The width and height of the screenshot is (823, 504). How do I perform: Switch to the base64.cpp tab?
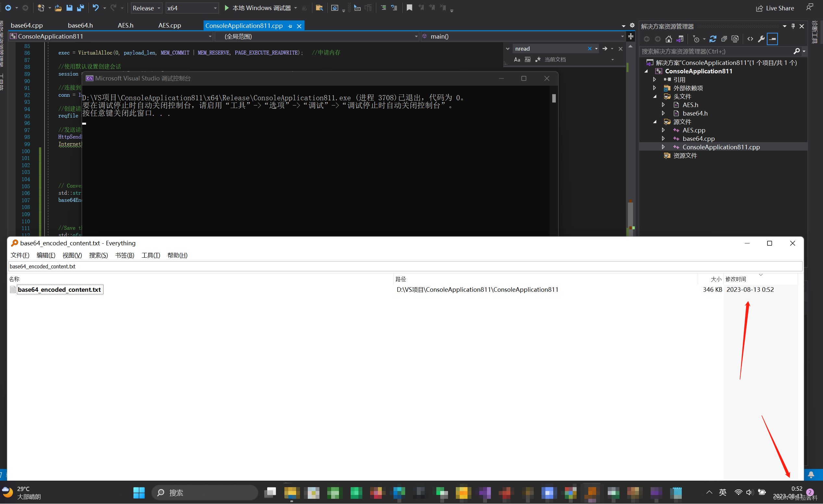tap(27, 25)
